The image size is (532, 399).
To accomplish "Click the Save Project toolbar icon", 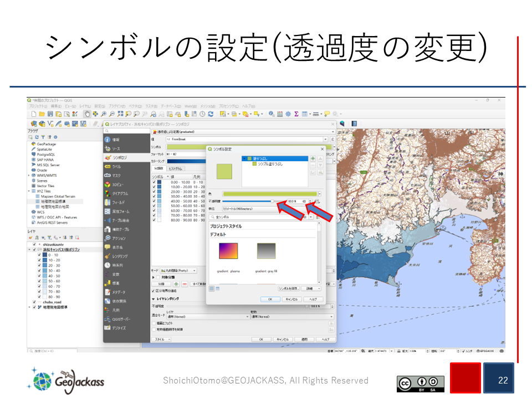I will point(50,114).
